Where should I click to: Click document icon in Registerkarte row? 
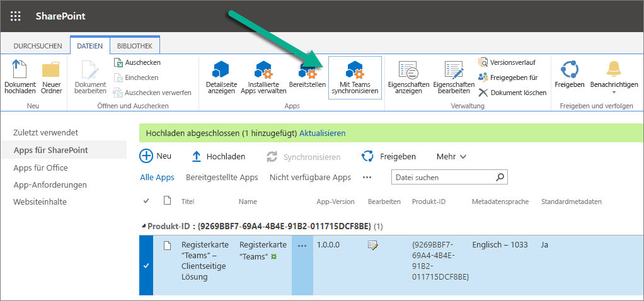pyautogui.click(x=167, y=246)
